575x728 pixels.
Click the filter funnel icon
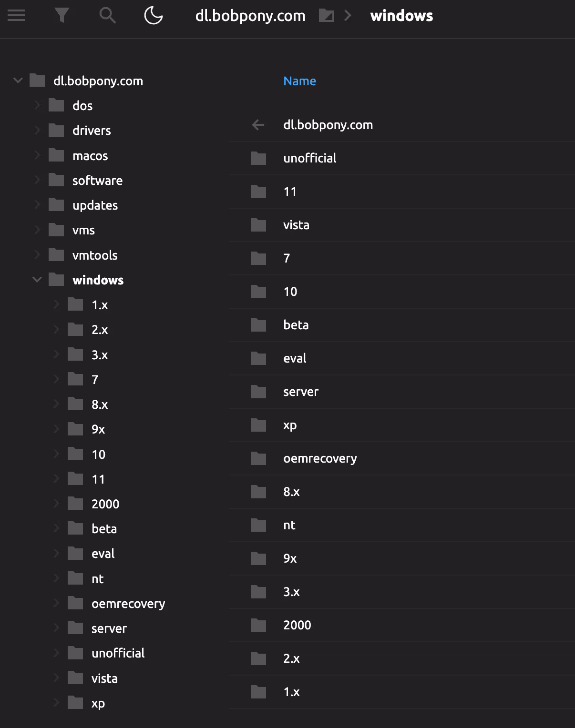(x=62, y=16)
